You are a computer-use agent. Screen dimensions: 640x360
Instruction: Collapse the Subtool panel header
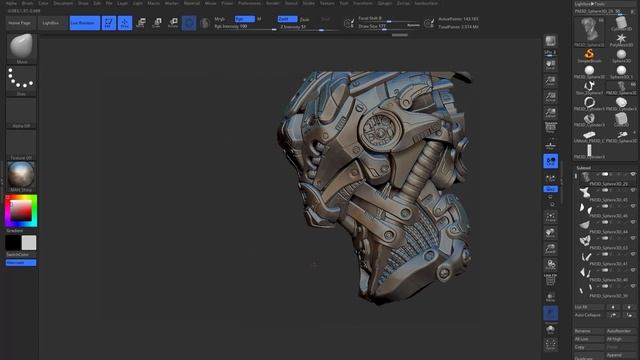[x=583, y=167]
